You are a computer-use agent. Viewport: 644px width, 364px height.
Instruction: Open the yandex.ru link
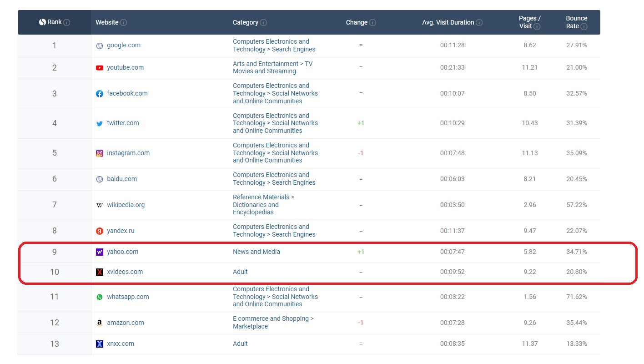click(121, 231)
